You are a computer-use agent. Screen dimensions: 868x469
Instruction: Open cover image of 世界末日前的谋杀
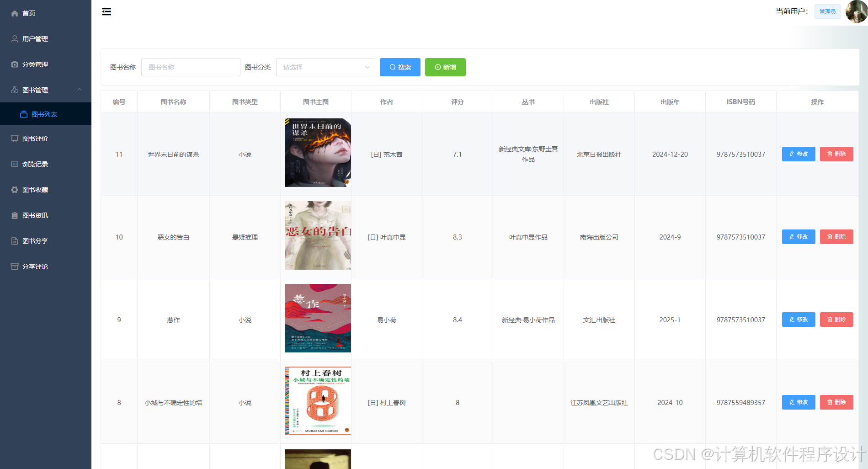tap(318, 153)
